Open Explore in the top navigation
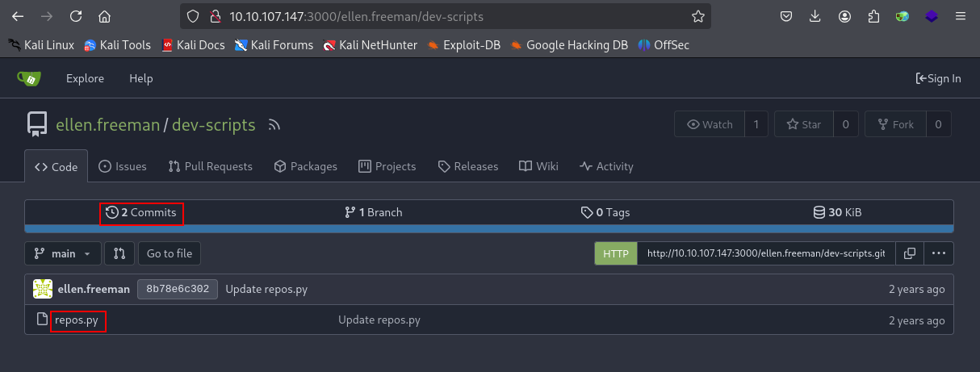 (85, 78)
